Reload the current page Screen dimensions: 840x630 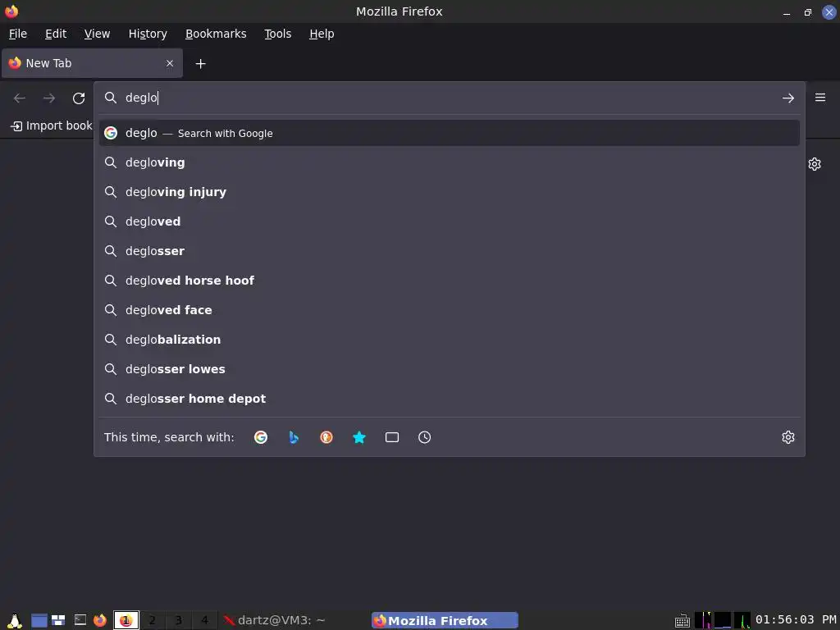79,98
